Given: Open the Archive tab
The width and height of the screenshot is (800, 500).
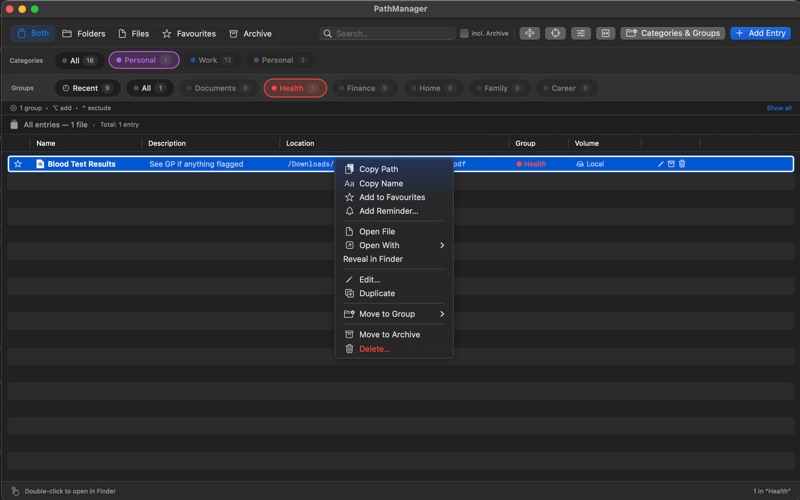Looking at the screenshot, I should tap(251, 34).
